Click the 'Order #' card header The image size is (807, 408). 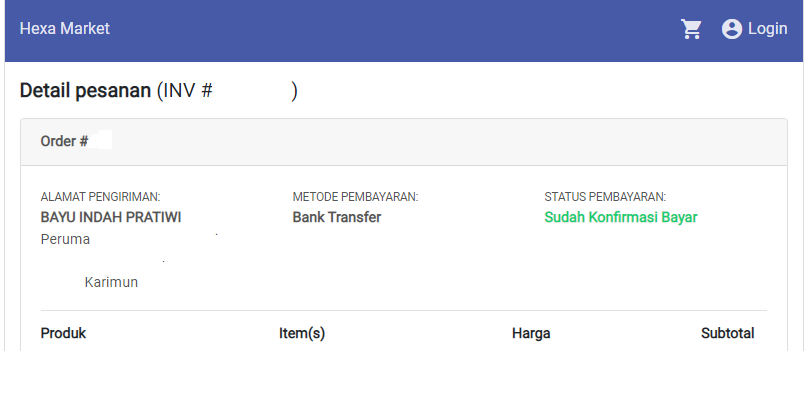coord(404,142)
